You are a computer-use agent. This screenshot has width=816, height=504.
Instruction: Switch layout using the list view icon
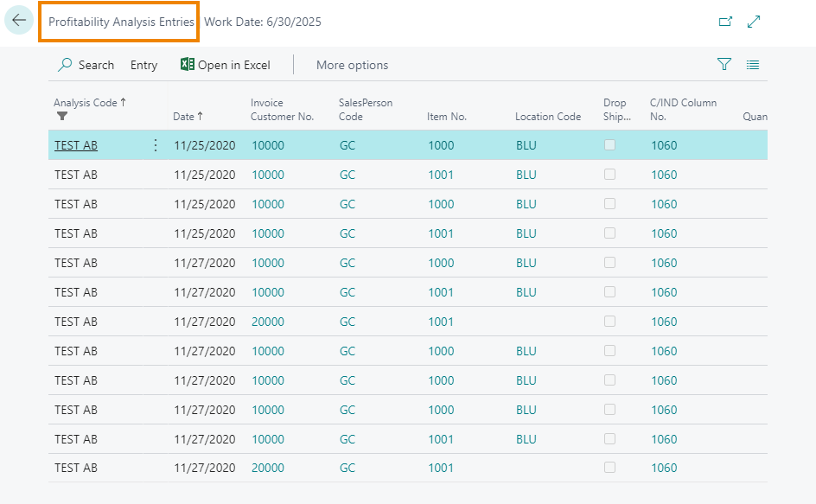753,65
